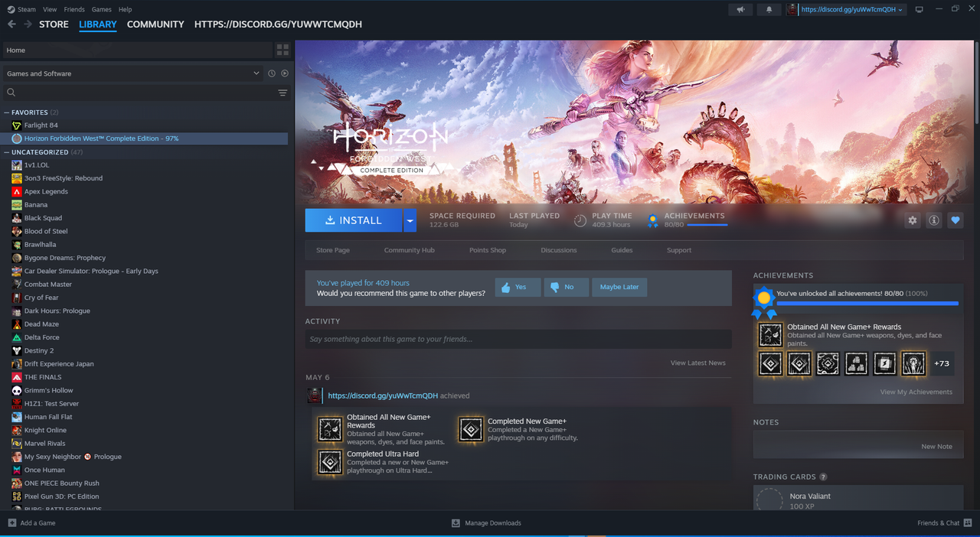Screen dimensions: 980x537
Task: Show game info icon
Action: coord(933,220)
